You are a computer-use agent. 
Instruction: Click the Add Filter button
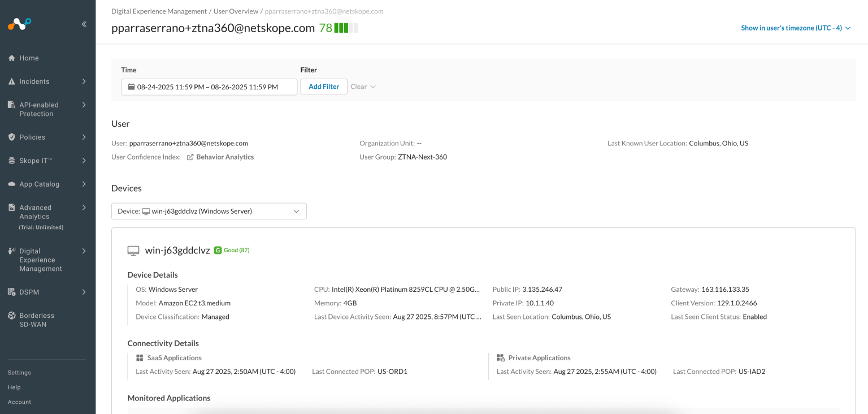pyautogui.click(x=323, y=86)
